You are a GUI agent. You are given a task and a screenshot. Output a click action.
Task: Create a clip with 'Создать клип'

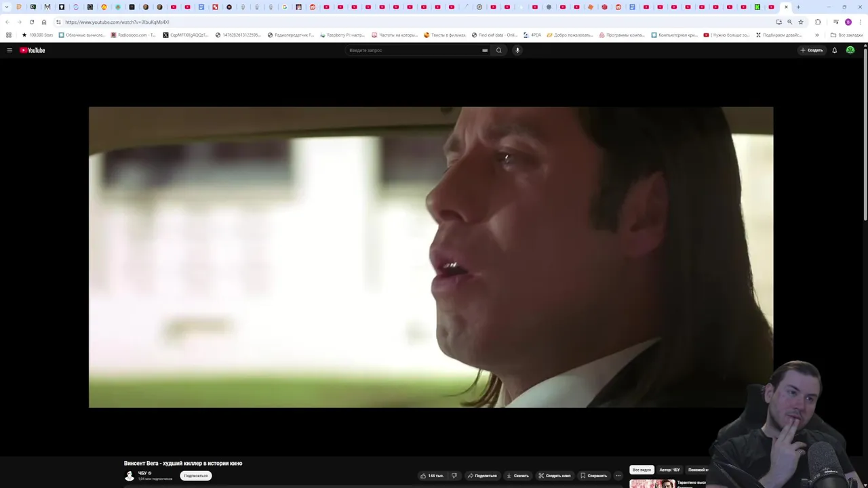pyautogui.click(x=555, y=476)
